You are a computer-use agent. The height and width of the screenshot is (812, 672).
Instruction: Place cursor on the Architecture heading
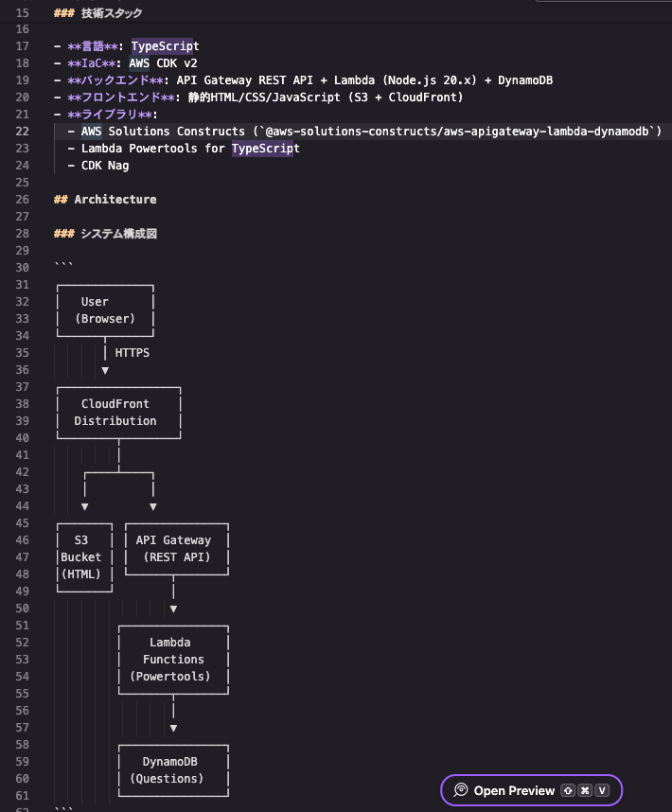coord(115,200)
